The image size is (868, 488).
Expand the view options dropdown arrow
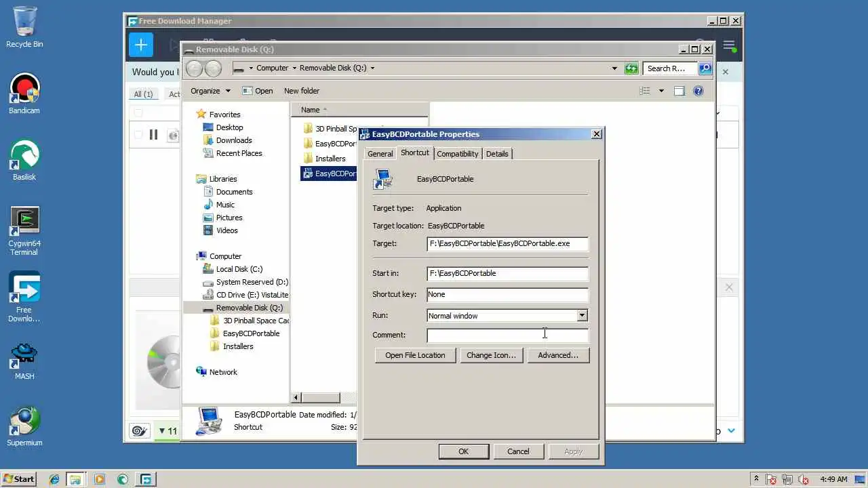[661, 91]
